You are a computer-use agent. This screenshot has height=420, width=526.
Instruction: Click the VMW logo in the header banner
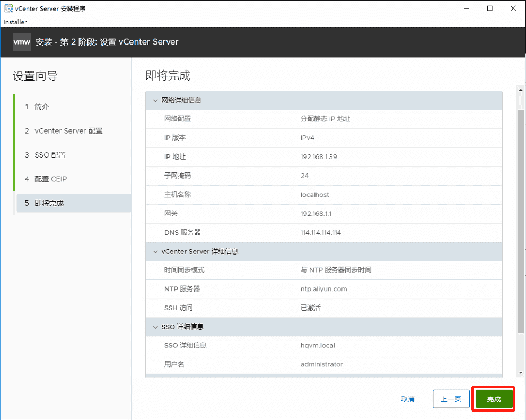21,42
